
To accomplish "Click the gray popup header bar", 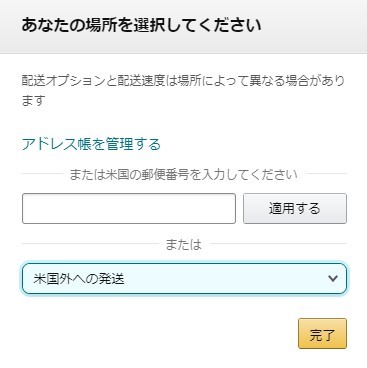I will coord(183,27).
